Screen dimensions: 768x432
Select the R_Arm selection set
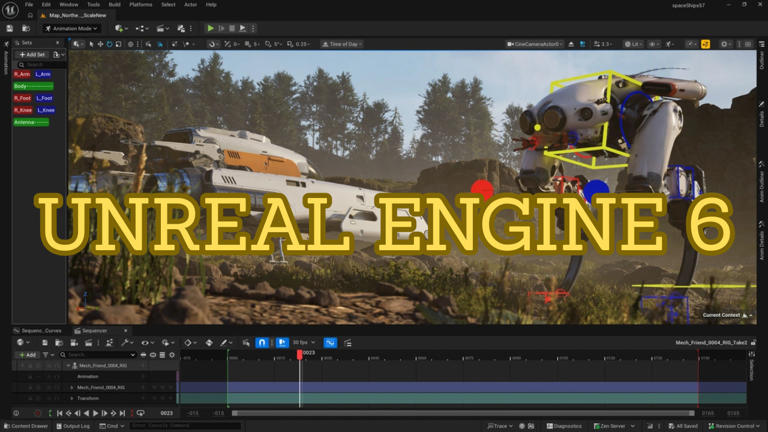(22, 74)
